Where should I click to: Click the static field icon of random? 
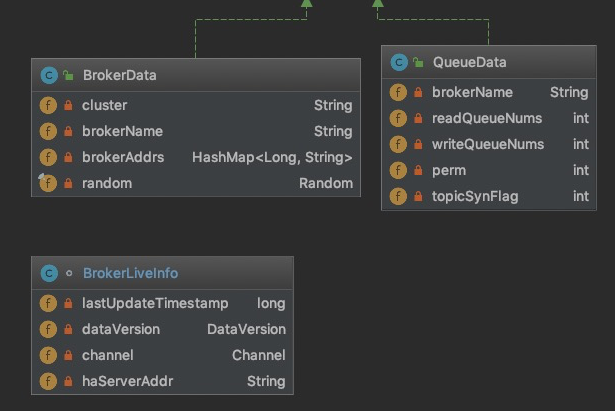pyautogui.click(x=48, y=183)
